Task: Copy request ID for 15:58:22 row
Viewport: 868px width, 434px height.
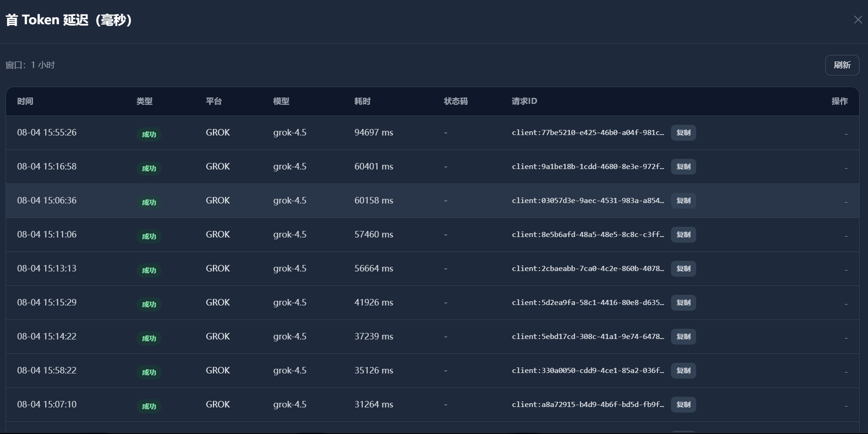Action: point(683,371)
